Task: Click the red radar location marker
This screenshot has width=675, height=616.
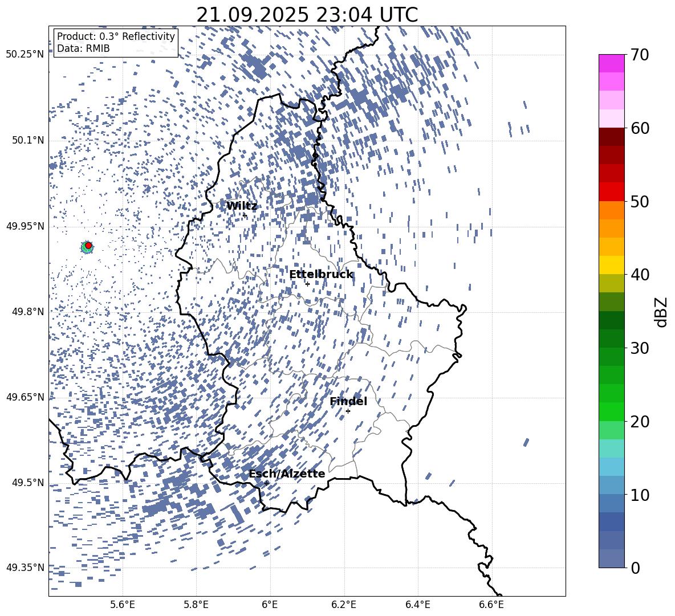Action: click(x=88, y=246)
